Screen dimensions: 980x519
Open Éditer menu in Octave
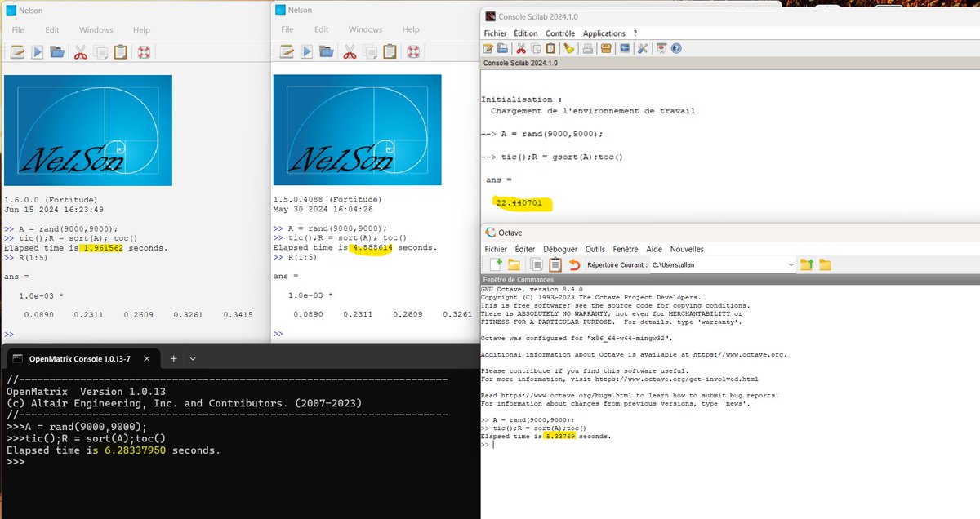click(527, 249)
